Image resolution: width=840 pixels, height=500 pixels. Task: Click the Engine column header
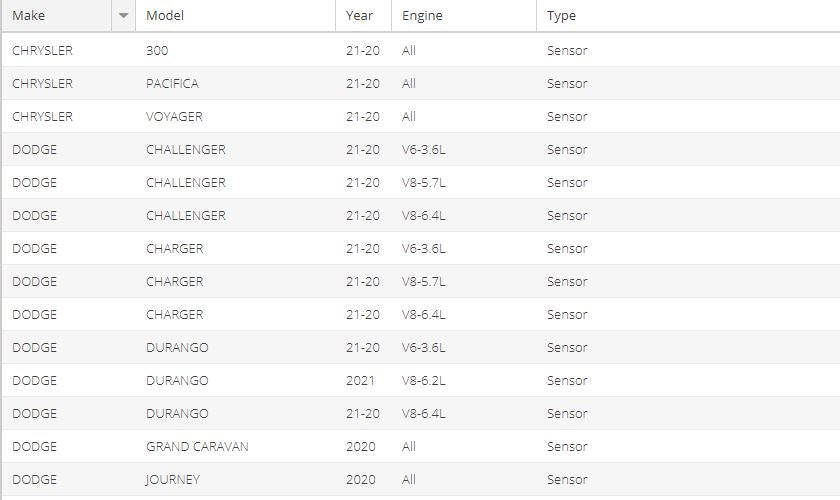[464, 16]
